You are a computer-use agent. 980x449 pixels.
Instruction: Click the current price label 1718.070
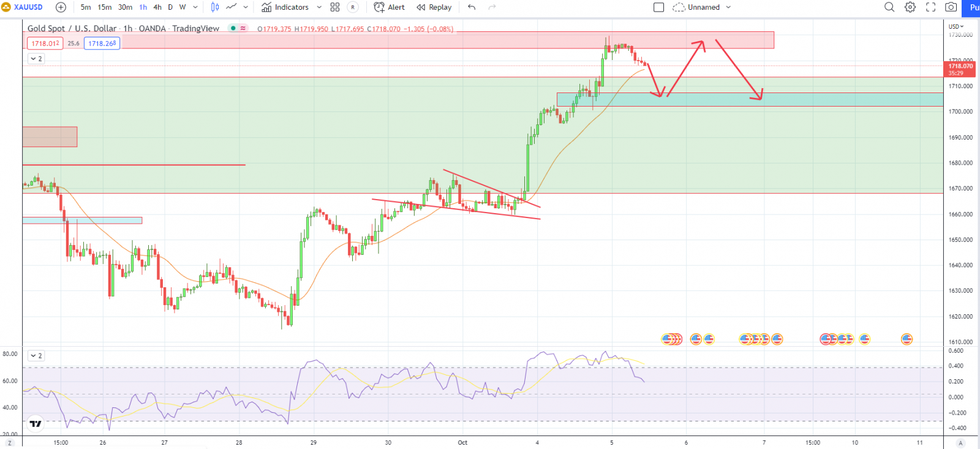[960, 66]
